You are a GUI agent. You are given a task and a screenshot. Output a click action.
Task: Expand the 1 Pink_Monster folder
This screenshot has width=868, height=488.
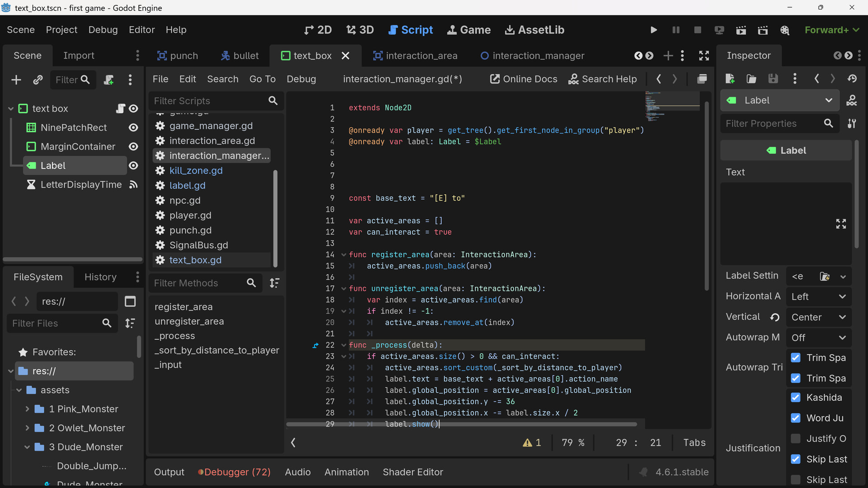tap(27, 409)
